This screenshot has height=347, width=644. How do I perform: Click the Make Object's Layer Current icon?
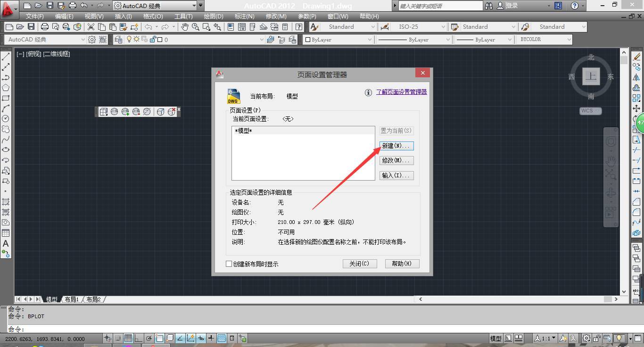pyautogui.click(x=271, y=40)
